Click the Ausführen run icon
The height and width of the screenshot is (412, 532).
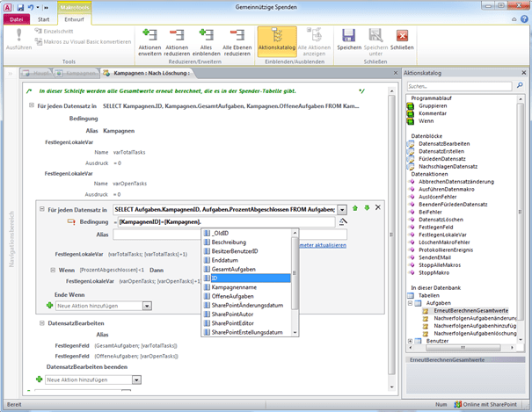point(18,35)
